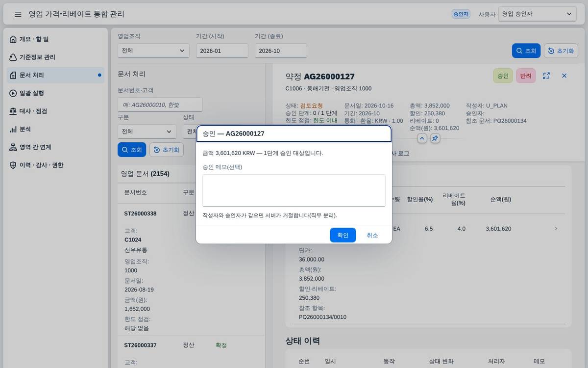
Task: Click the 처리자 column header in 상태 이력
Action: [x=496, y=361]
